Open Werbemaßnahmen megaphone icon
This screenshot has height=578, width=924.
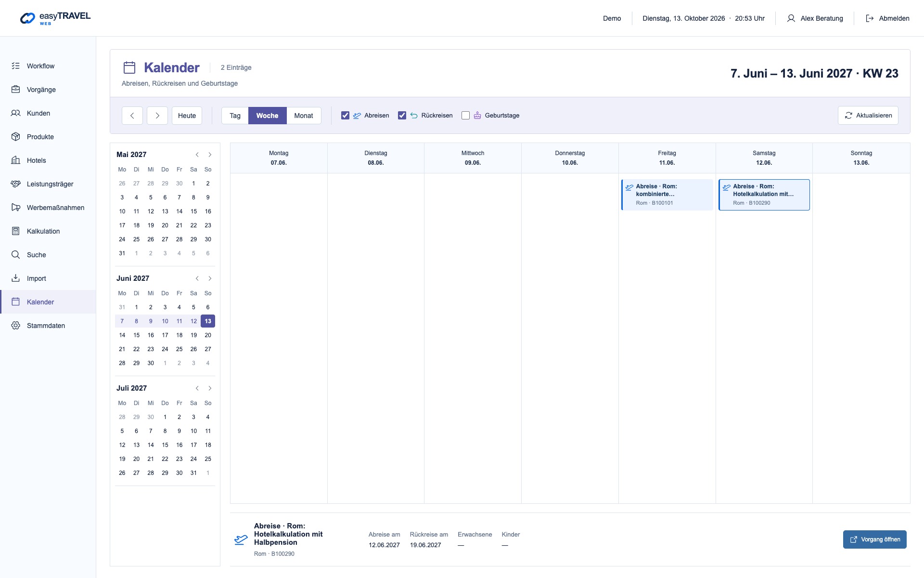[x=16, y=208]
